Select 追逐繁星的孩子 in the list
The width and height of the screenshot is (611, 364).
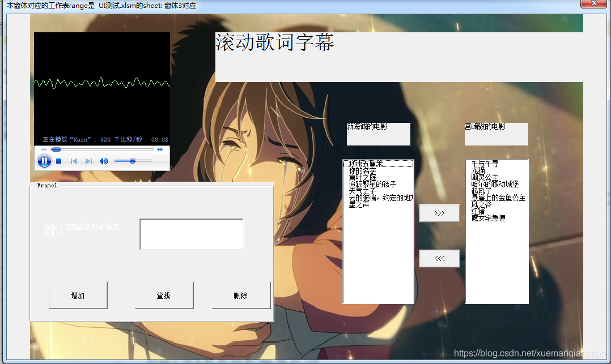[x=378, y=184]
